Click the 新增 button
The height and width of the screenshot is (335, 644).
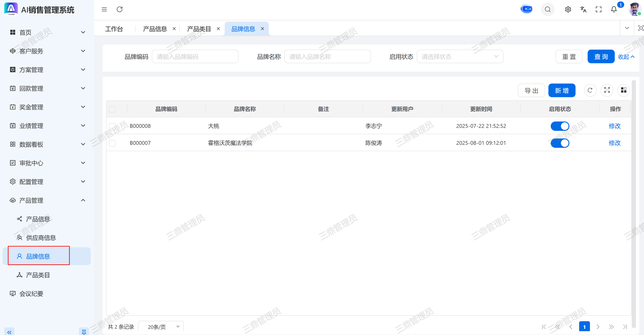coord(562,90)
